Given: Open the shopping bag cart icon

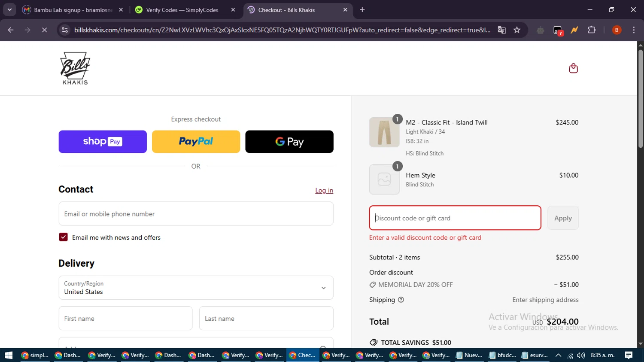Looking at the screenshot, I should pyautogui.click(x=573, y=68).
